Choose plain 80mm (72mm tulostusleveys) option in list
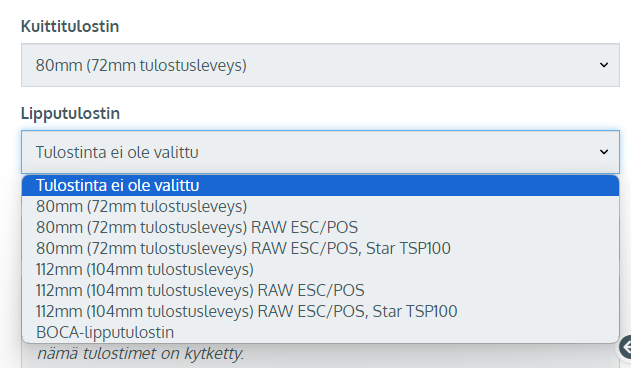This screenshot has width=631, height=368. 320,207
